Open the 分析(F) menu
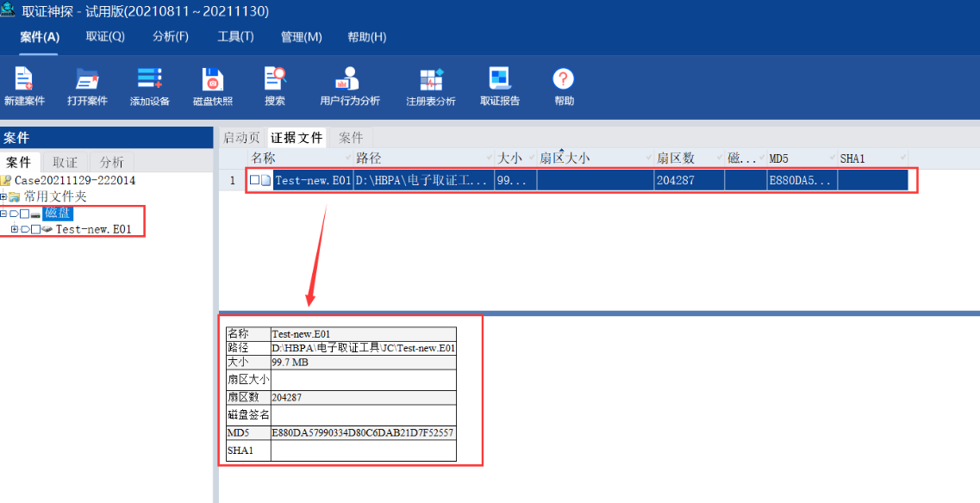The image size is (980, 503). tap(171, 37)
